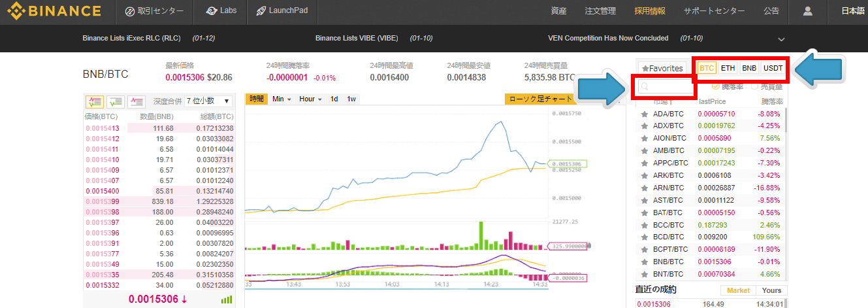This screenshot has width=868, height=308.
Task: Switch to BTC market tab
Action: coord(707,67)
